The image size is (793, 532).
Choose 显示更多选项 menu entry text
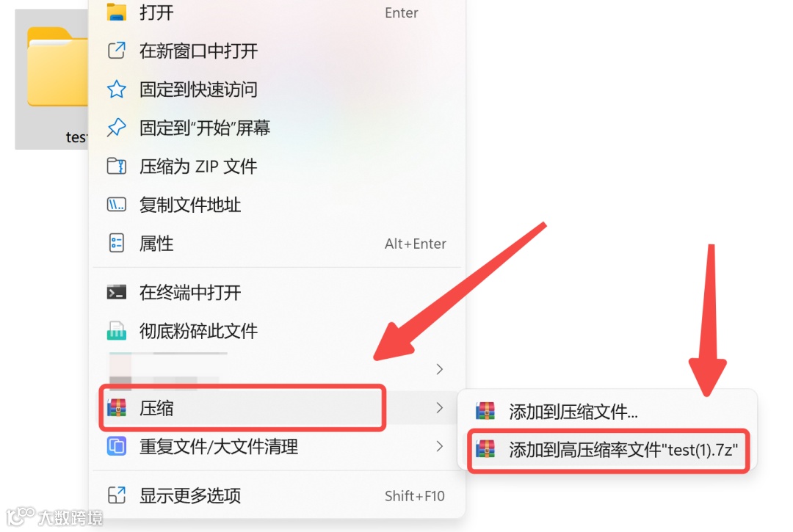(190, 495)
